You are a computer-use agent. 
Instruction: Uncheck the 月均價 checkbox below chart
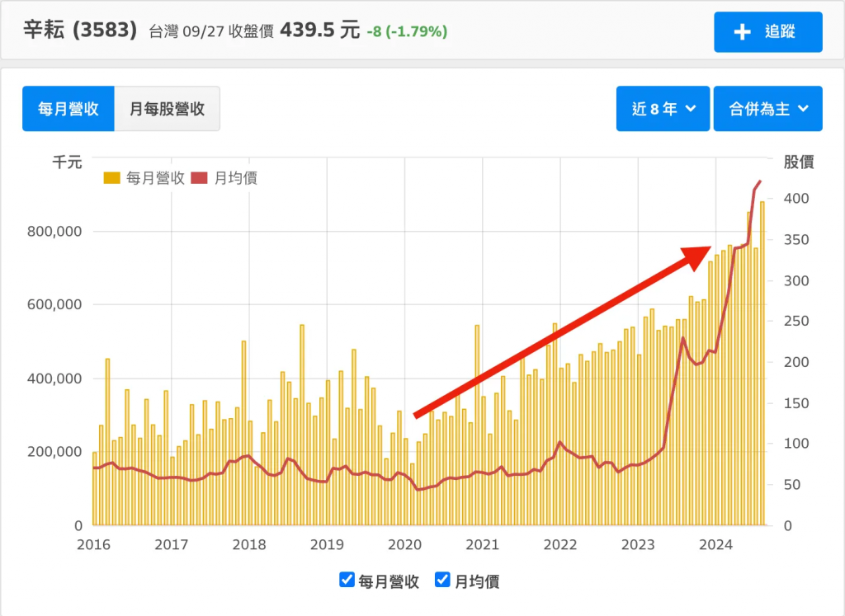point(442,580)
